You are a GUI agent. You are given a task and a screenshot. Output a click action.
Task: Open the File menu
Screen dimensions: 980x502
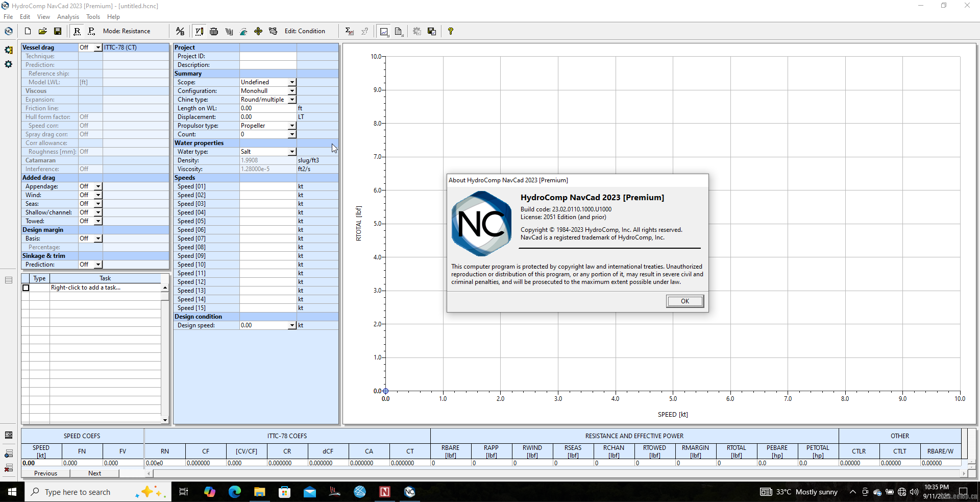pos(8,17)
